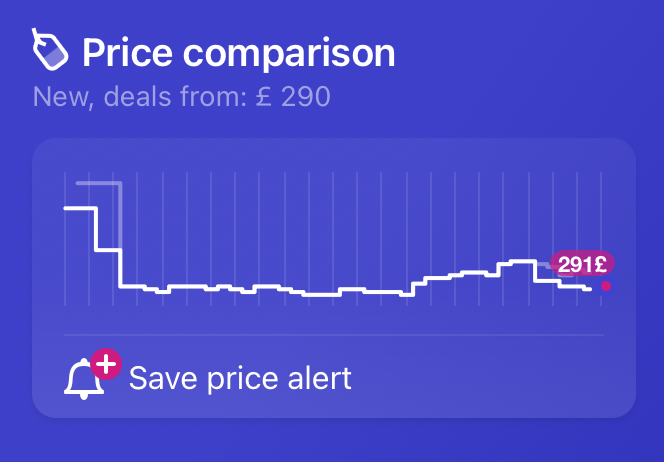Viewport: 664px width, 462px height.
Task: Click the first vertical gridline on chart left
Action: point(65,250)
